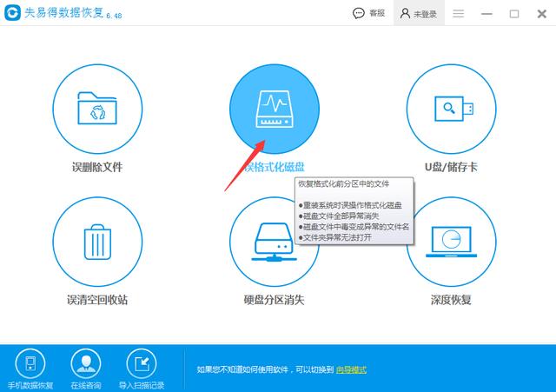Open 在线咨询 online consultation icon
This screenshot has width=556, height=392.
tap(86, 363)
